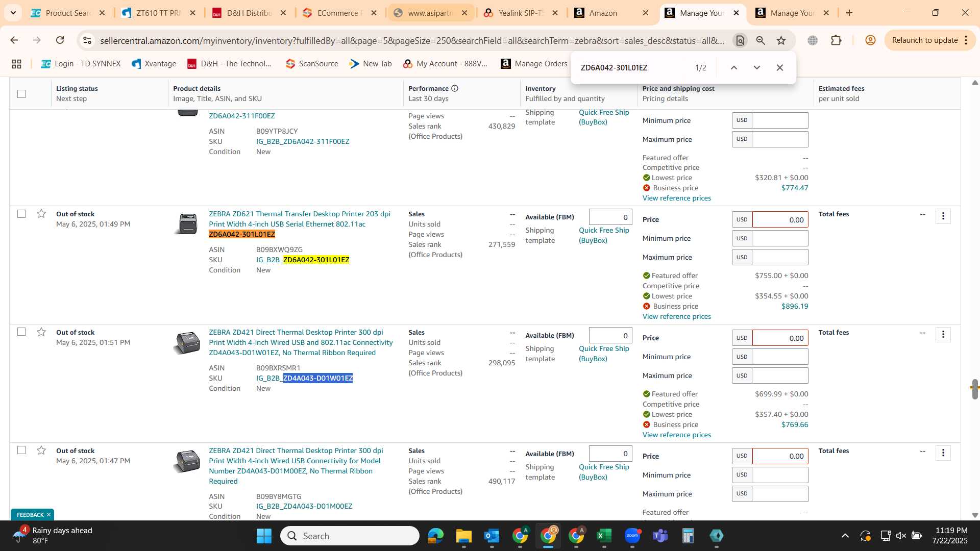Open Microsoft Edge from taskbar
Viewport: 980px width, 551px height.
pos(436,536)
